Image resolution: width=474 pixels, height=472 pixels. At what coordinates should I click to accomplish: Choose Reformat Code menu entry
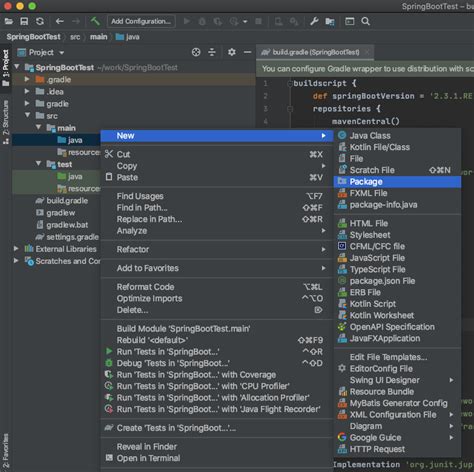point(217,287)
